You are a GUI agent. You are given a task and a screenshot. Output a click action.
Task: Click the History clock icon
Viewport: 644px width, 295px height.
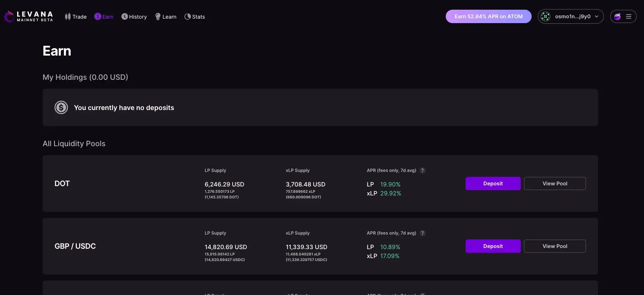(124, 16)
